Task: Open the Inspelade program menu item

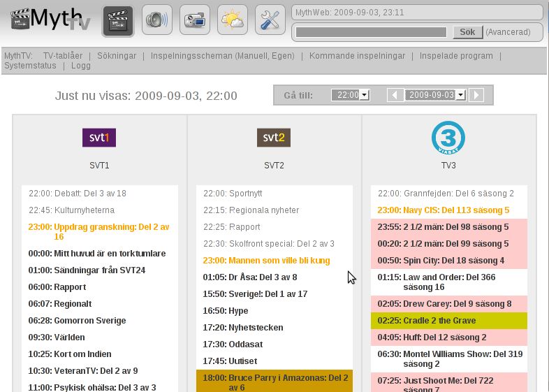Action: coord(456,56)
